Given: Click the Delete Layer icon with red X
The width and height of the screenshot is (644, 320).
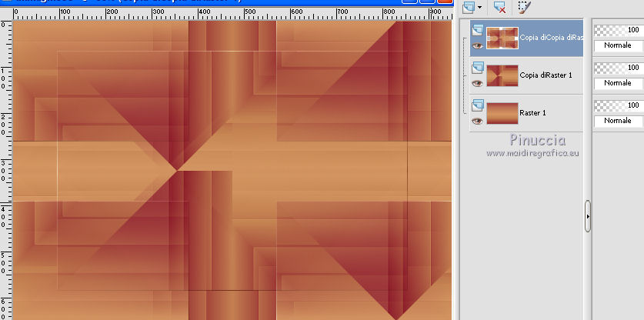Looking at the screenshot, I should tap(499, 7).
